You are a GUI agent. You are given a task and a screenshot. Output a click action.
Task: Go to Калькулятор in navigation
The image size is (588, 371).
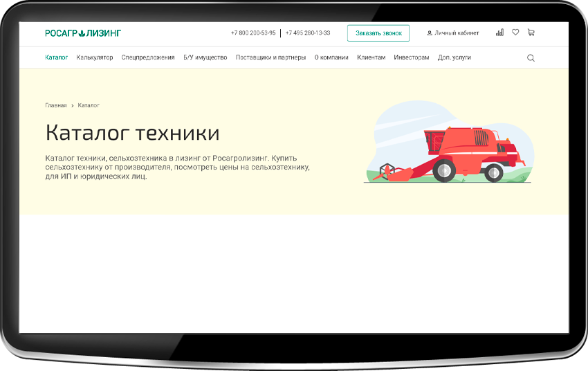[x=95, y=57]
